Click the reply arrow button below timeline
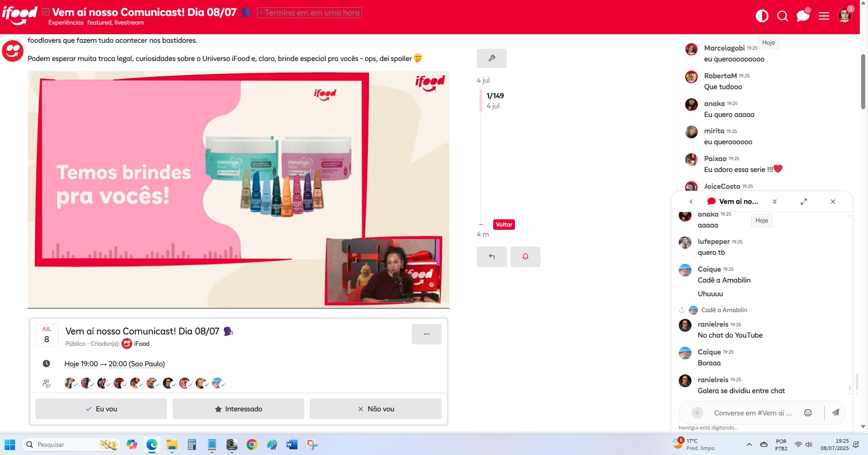The height and width of the screenshot is (455, 868). [x=492, y=257]
